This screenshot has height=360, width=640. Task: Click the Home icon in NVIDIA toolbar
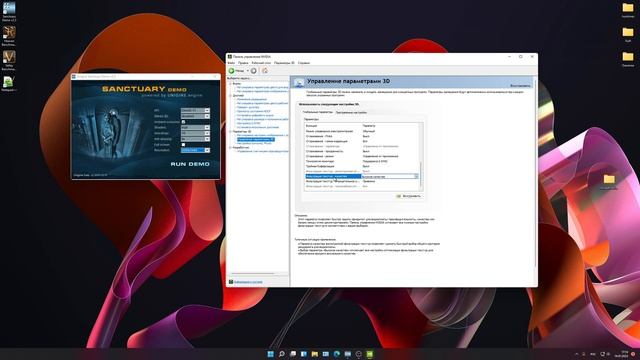click(264, 71)
